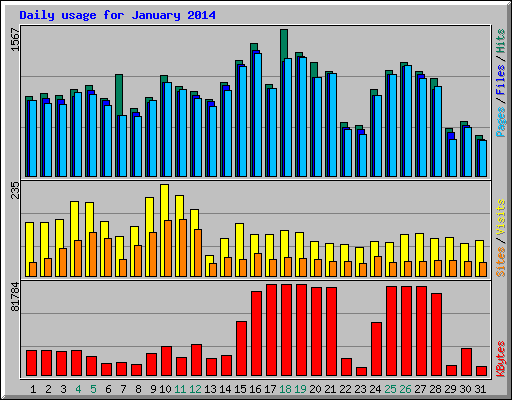Screen dimensions: 512x400
Task: Click the cyan pages bar for day 16
Action: (x=258, y=115)
